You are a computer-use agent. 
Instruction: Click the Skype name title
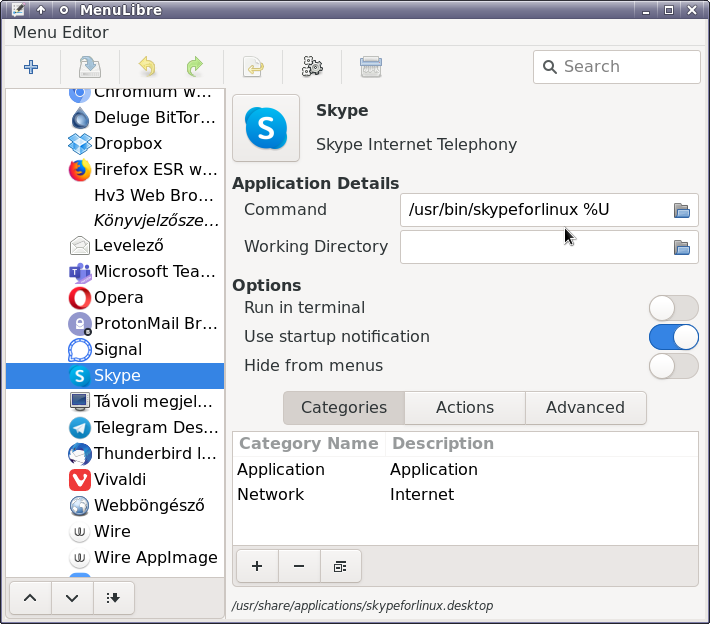click(342, 110)
